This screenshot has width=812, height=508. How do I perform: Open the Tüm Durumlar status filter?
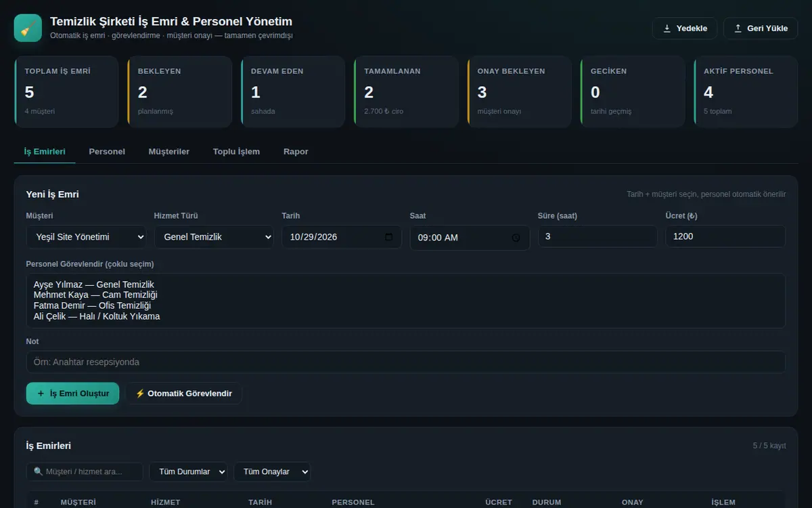(x=189, y=471)
